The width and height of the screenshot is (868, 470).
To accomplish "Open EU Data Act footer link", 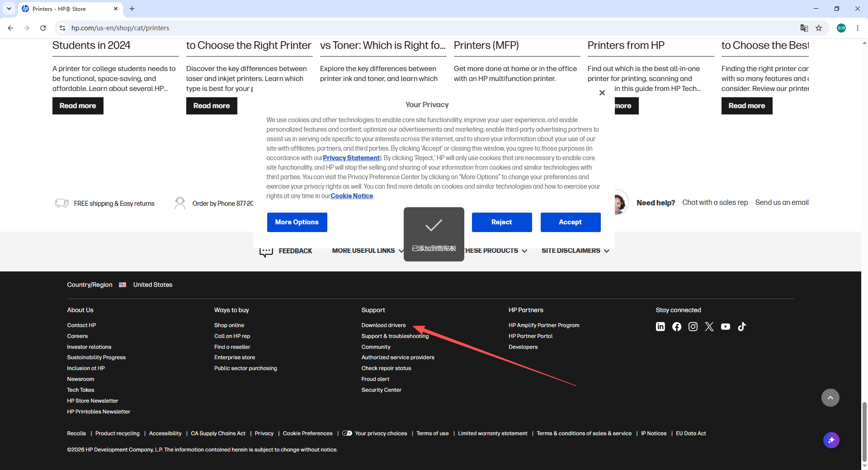I will click(691, 433).
